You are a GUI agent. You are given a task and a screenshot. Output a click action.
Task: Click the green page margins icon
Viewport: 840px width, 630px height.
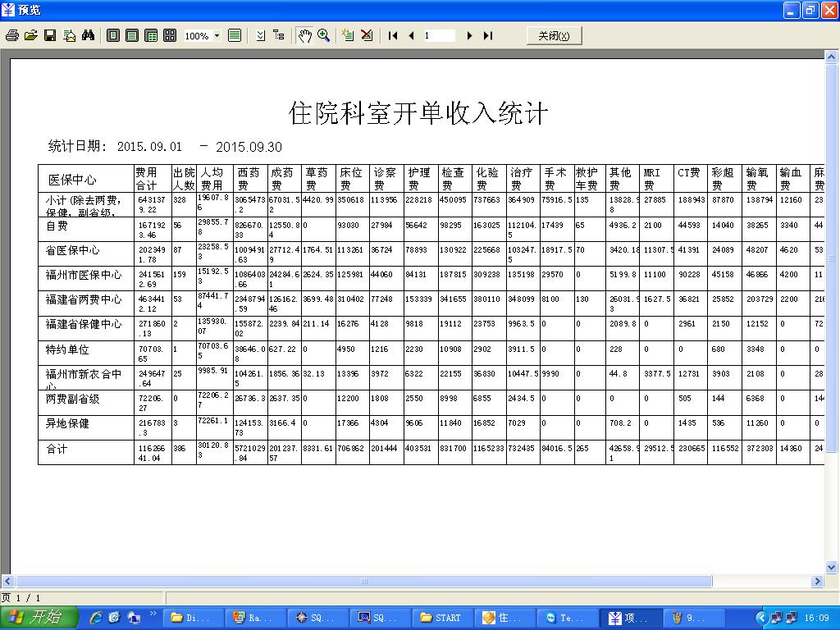pos(235,36)
